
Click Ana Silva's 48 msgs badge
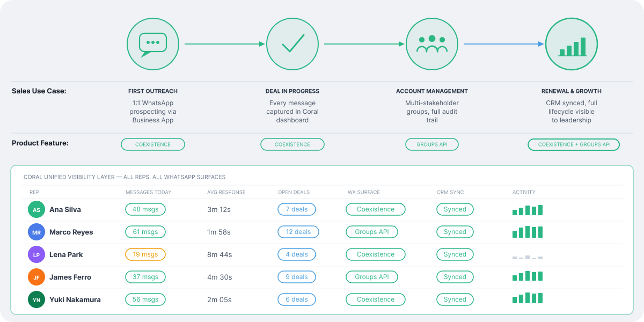coord(145,209)
